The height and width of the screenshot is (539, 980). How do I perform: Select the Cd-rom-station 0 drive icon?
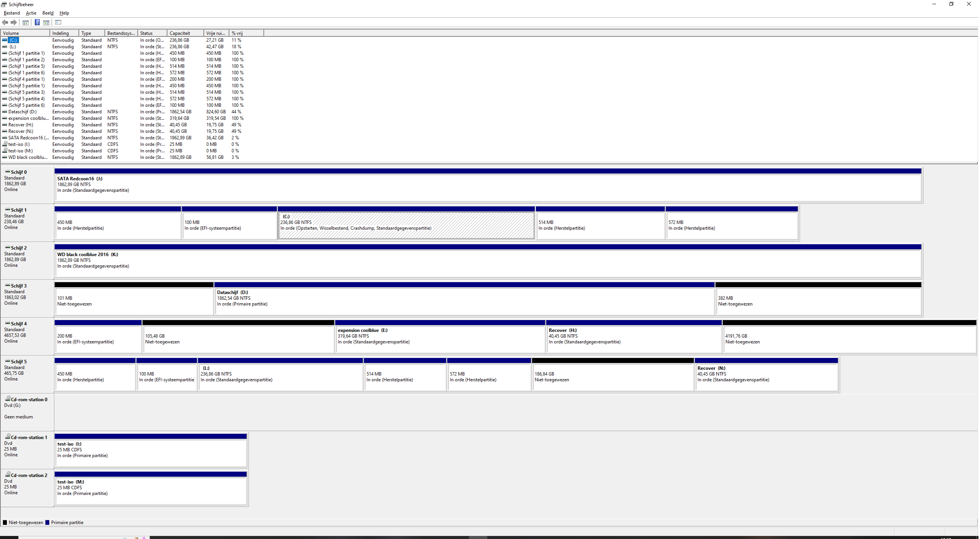[7, 399]
